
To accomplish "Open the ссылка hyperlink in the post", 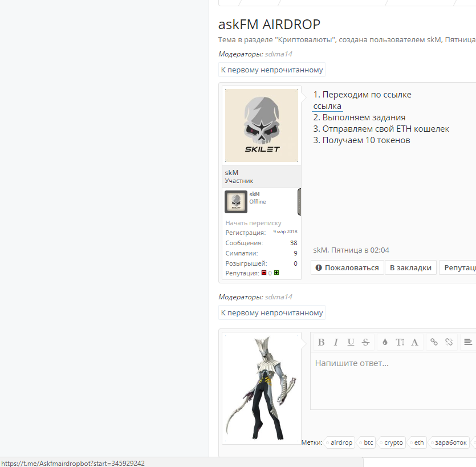I will 327,106.
